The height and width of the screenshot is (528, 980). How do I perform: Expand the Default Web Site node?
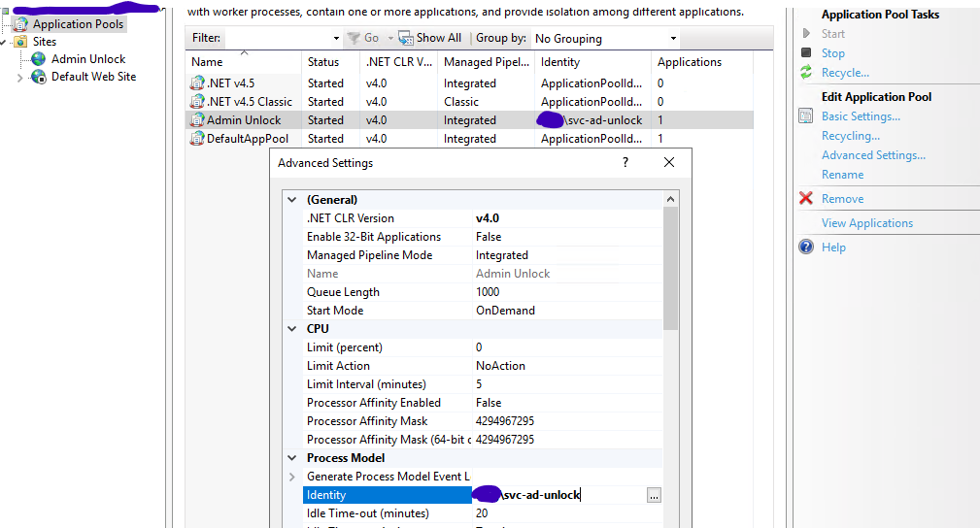tap(19, 78)
